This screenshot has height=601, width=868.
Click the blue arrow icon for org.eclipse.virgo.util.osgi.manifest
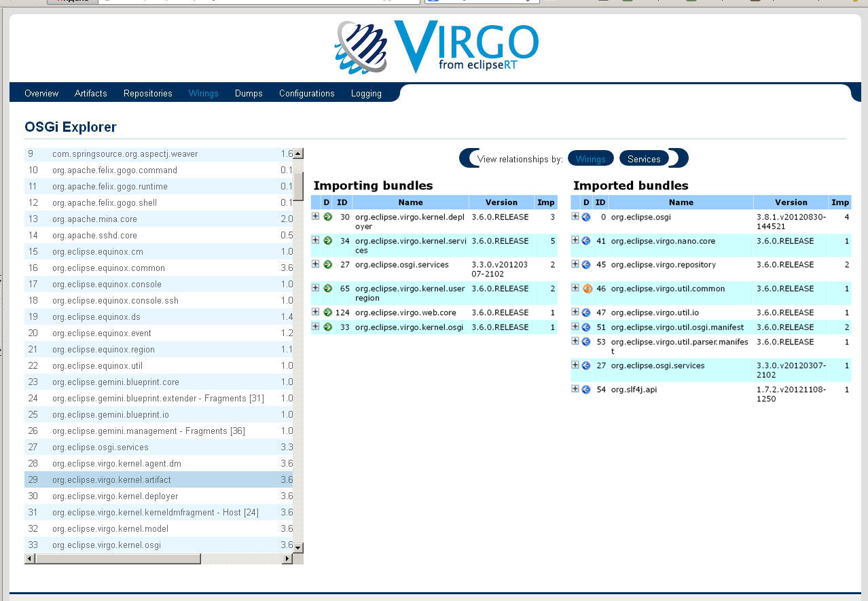tap(586, 327)
